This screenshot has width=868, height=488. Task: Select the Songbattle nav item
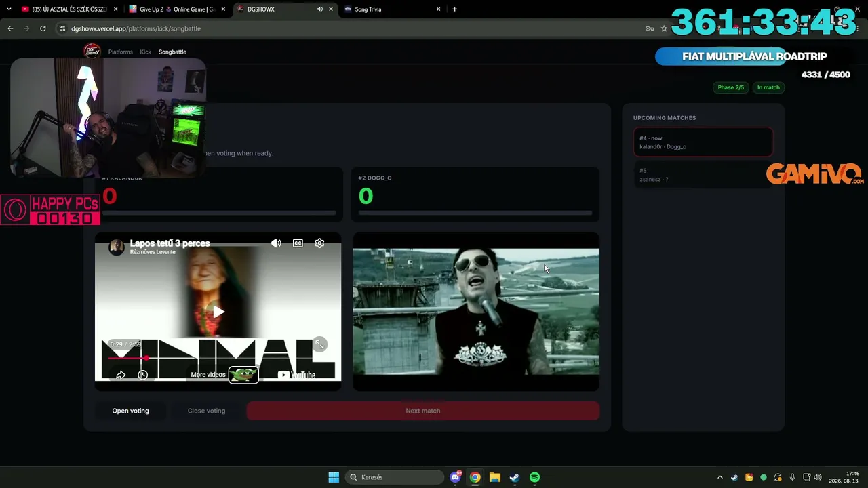point(172,52)
